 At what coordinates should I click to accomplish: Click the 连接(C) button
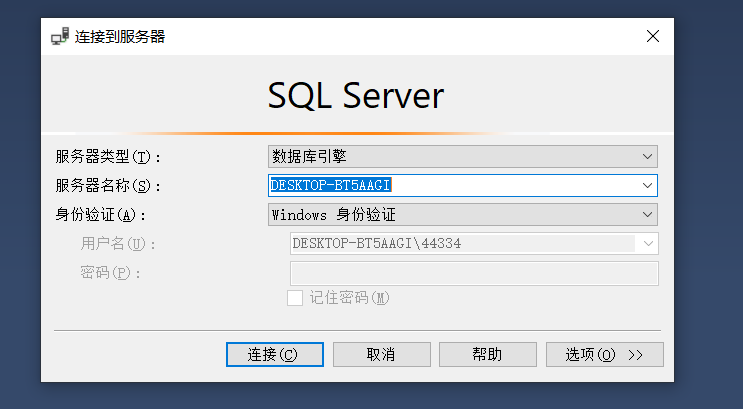275,354
